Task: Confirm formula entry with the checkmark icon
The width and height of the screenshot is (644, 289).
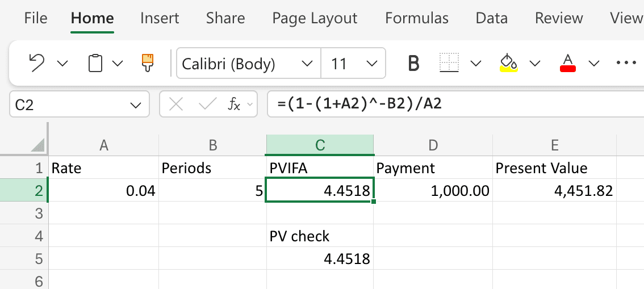Action: (x=207, y=105)
